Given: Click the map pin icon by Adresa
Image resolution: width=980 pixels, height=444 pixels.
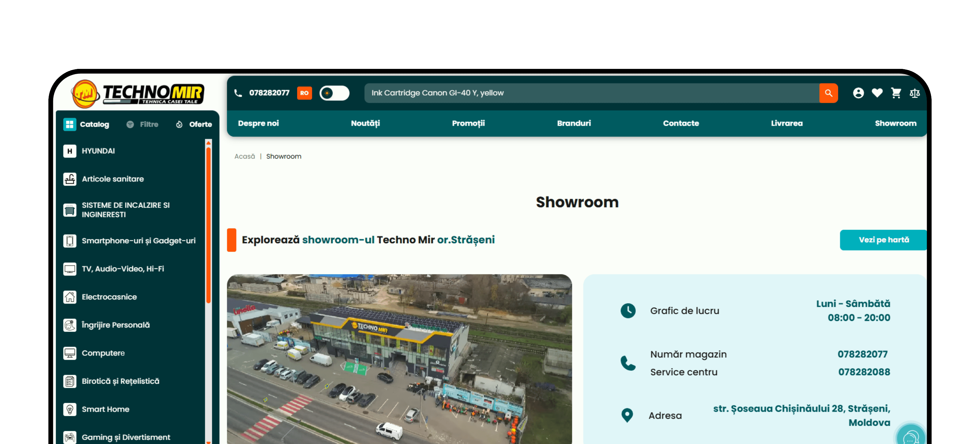Looking at the screenshot, I should (x=627, y=416).
